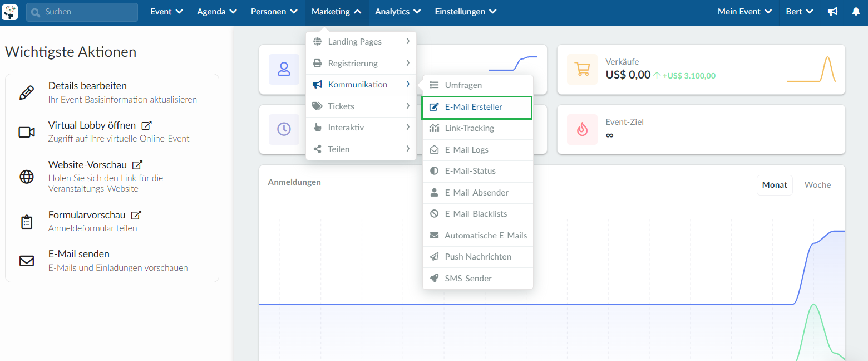Screen dimensions: 868x361
Task: Open the Bert user dropdown
Action: click(x=800, y=12)
